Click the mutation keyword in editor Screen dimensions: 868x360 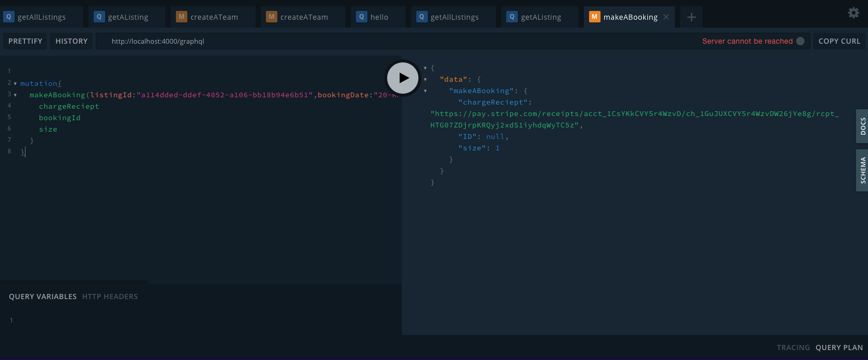39,83
